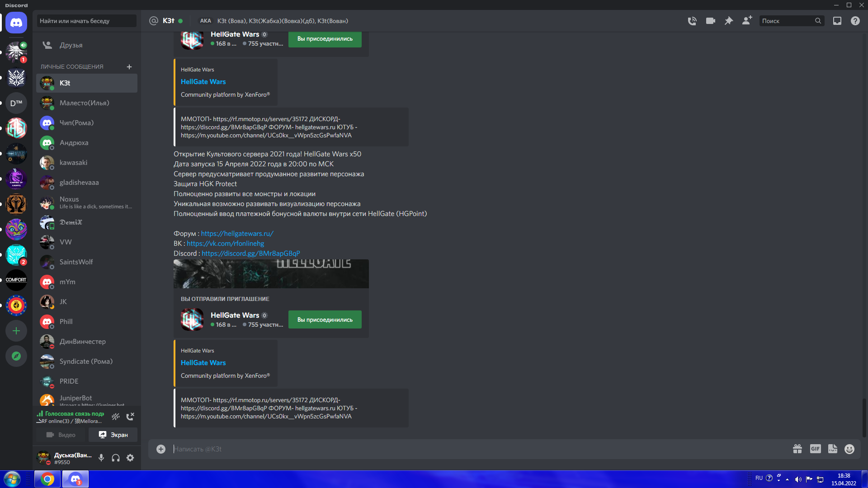Select the K3t conversation
This screenshot has height=488, width=868.
coord(87,83)
